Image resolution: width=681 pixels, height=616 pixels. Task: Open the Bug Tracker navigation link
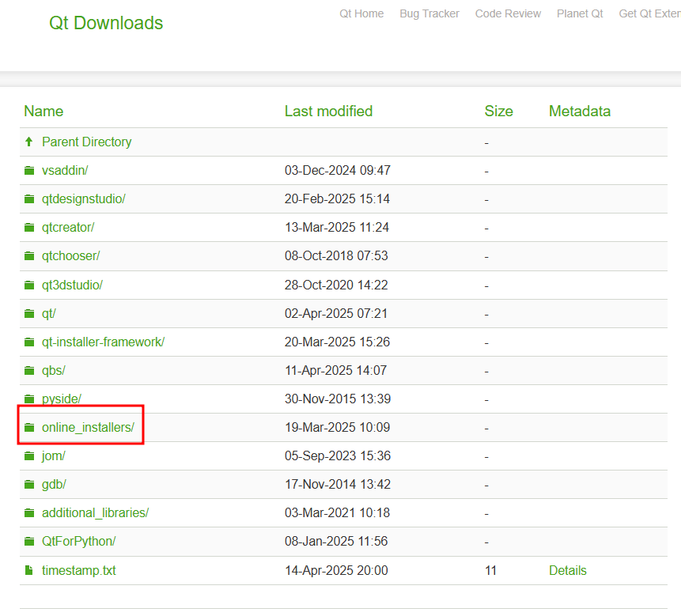[x=429, y=14]
